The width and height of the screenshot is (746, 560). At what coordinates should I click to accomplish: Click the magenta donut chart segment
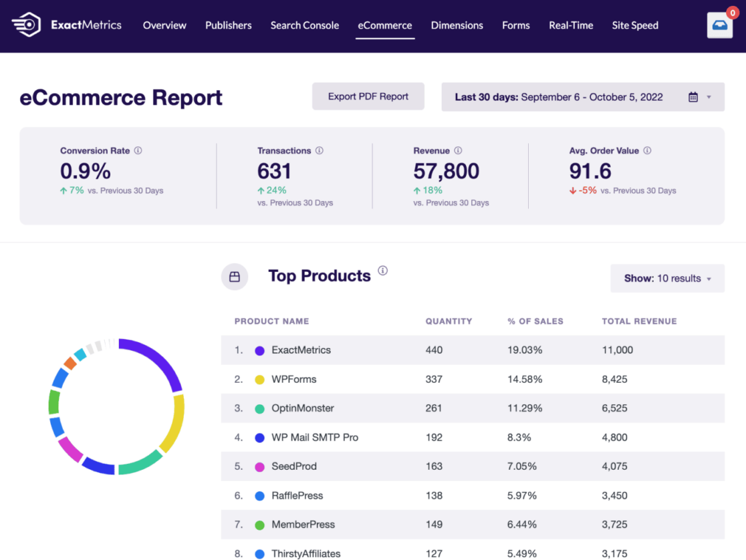(x=70, y=448)
